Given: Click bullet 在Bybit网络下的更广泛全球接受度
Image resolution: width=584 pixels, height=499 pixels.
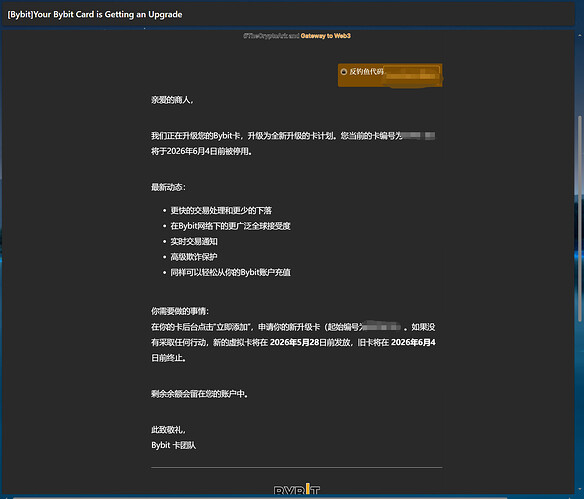Looking at the screenshot, I should pyautogui.click(x=230, y=226).
